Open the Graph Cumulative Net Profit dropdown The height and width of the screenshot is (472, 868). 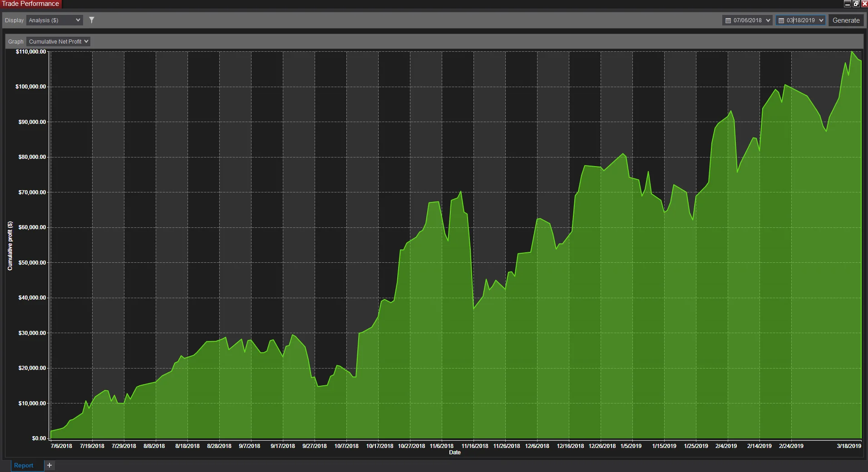coord(58,41)
